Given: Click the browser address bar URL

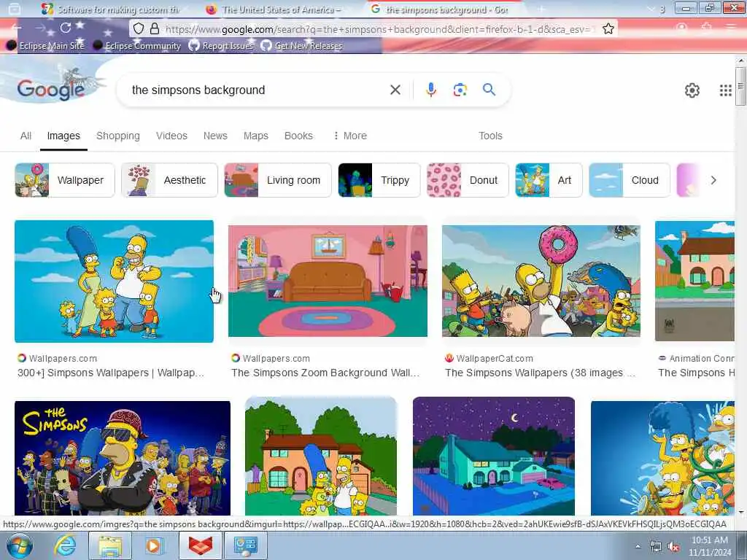Looking at the screenshot, I should tap(379, 29).
